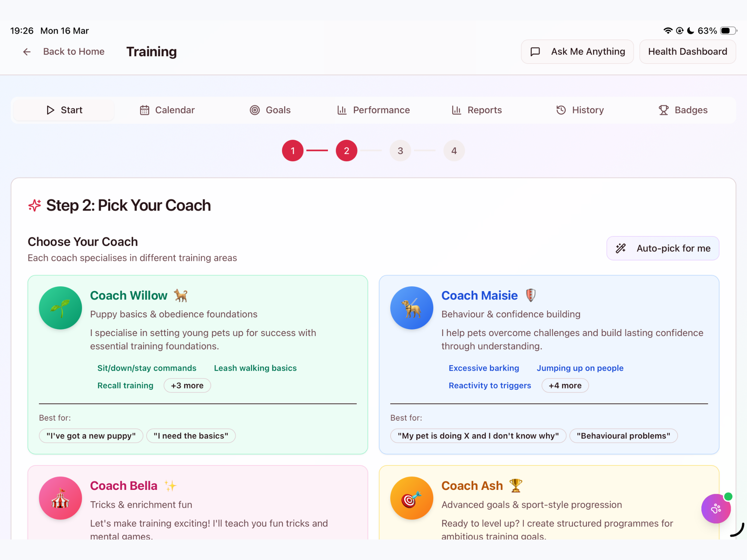This screenshot has width=747, height=560.
Task: Open the Reports tab
Action: pos(477,110)
